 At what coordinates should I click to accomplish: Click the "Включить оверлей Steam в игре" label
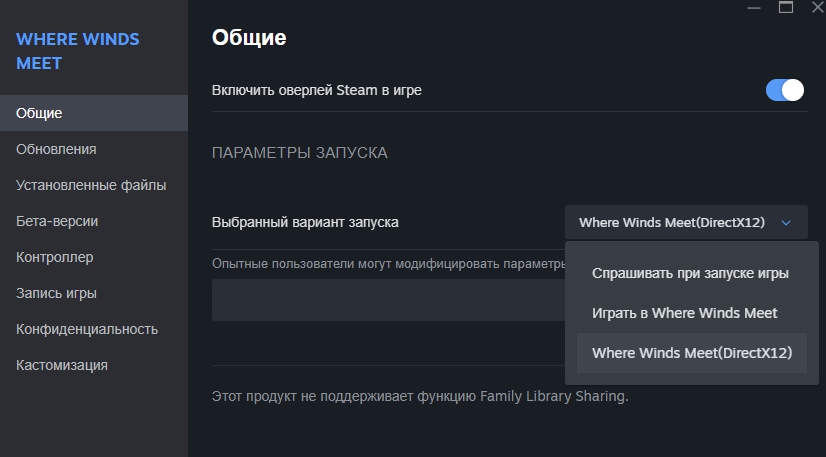point(317,90)
